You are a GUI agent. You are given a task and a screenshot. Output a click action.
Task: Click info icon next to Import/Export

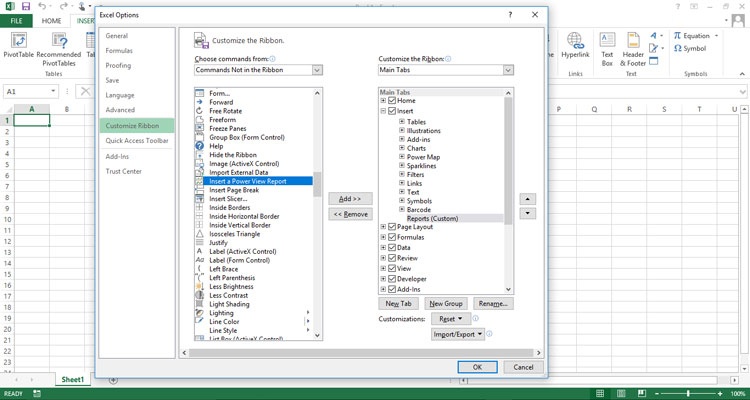[489, 334]
